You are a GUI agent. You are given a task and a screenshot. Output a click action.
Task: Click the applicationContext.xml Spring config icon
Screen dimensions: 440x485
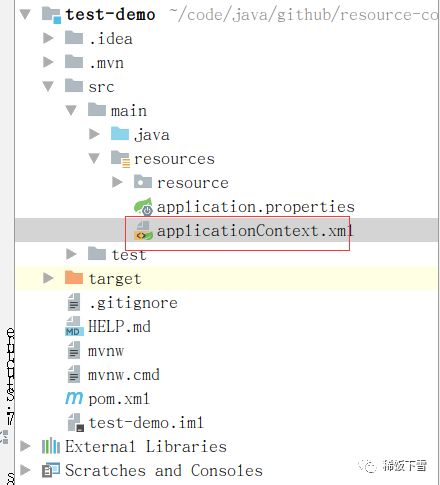pyautogui.click(x=143, y=231)
